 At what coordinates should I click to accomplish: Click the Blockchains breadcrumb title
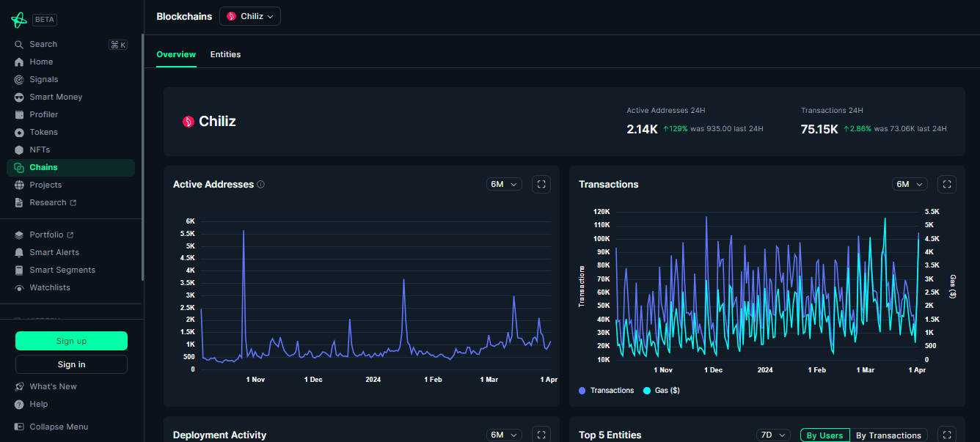pyautogui.click(x=184, y=16)
